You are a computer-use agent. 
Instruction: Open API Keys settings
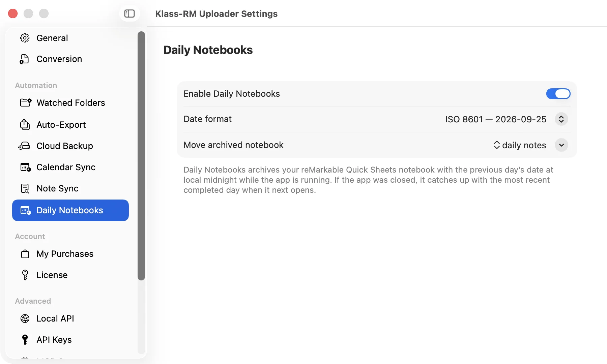tap(70, 340)
